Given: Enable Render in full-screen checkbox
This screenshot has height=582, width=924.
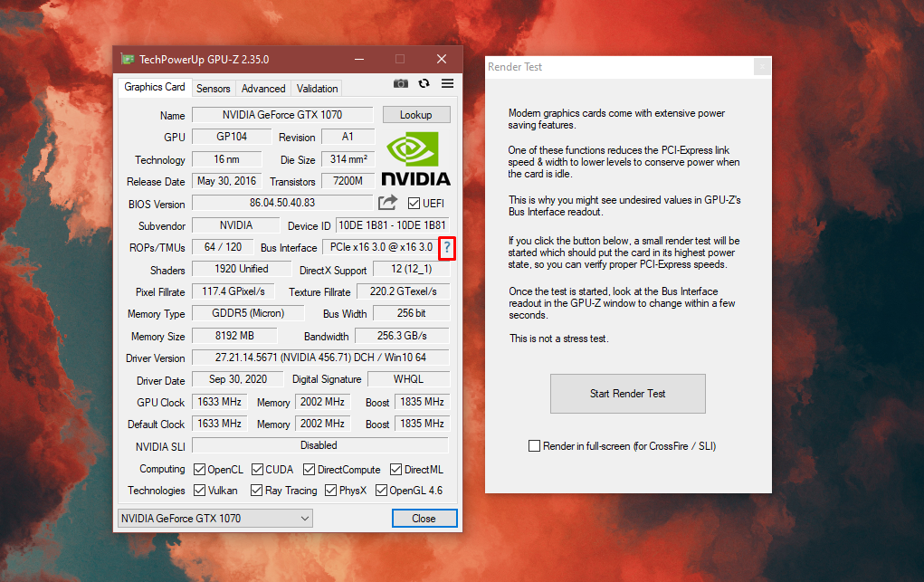Looking at the screenshot, I should click(x=534, y=446).
